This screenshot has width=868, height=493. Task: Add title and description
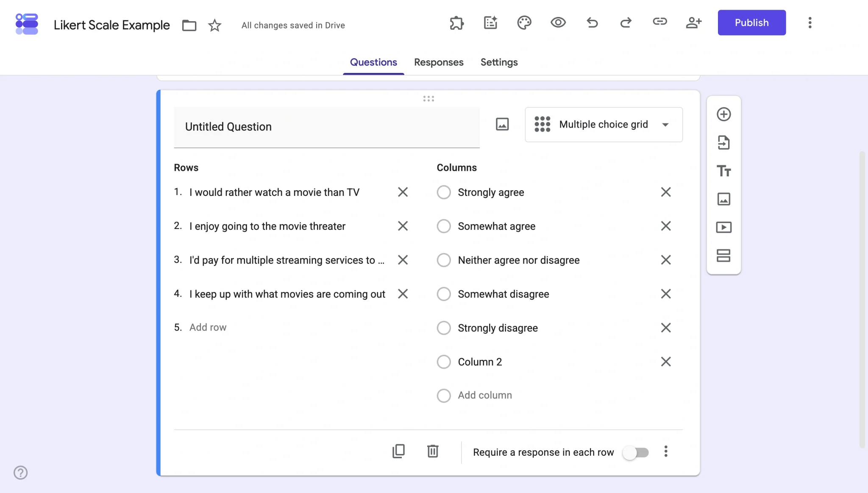point(724,171)
